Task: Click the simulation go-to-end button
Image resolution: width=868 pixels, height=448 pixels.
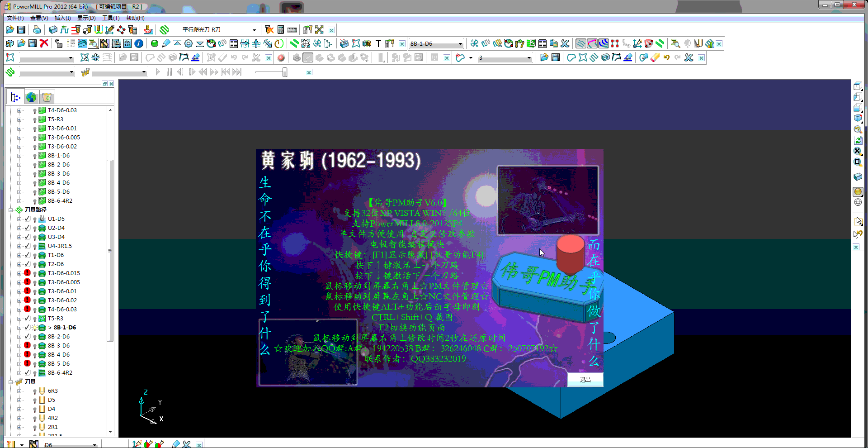Action: pos(237,72)
